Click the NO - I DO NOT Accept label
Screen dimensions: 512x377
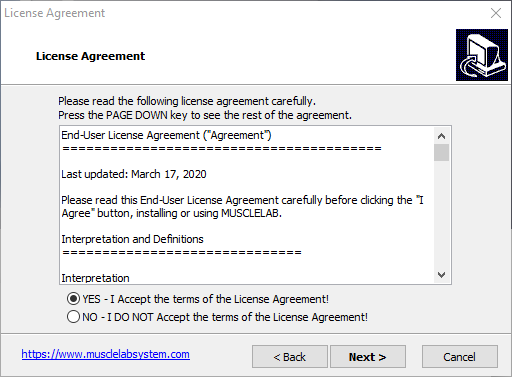pyautogui.click(x=225, y=317)
